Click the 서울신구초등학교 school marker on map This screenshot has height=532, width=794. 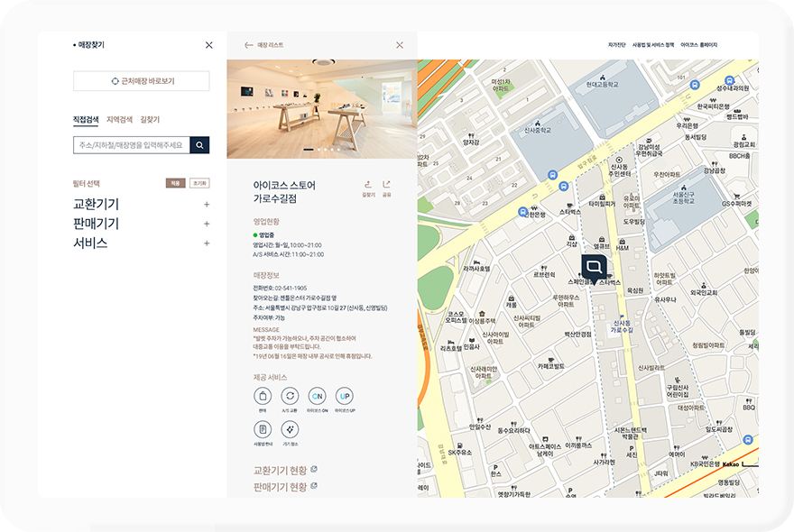(684, 195)
